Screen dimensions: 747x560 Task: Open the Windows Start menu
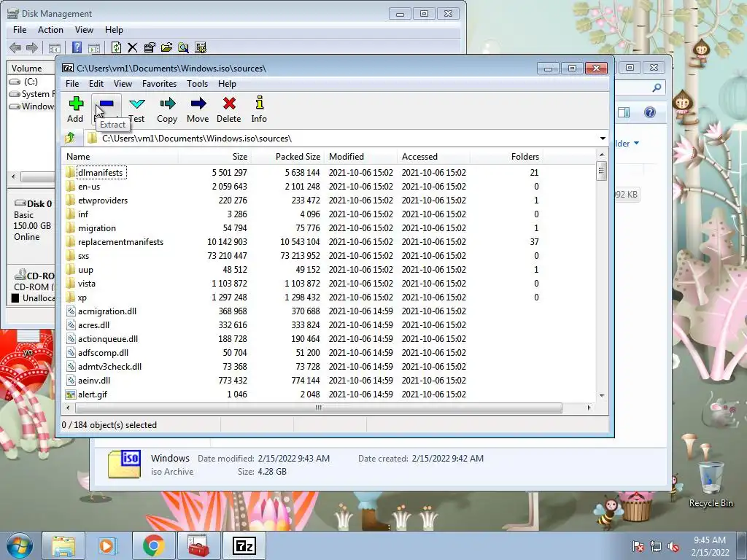pos(19,545)
